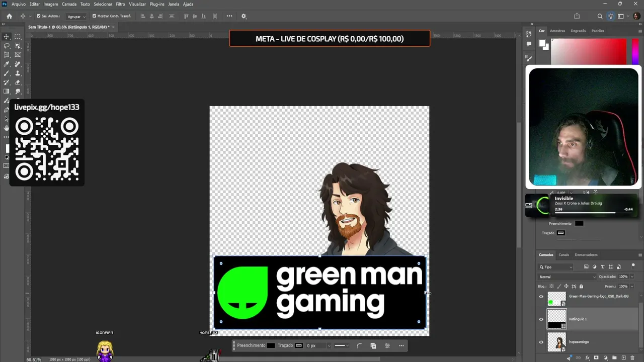
Task: Delete the selected layer with trash icon
Action: point(632,357)
